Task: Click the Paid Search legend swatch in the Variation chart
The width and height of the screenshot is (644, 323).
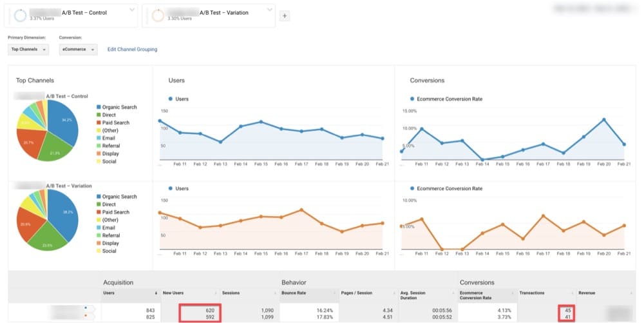Action: [x=99, y=212]
